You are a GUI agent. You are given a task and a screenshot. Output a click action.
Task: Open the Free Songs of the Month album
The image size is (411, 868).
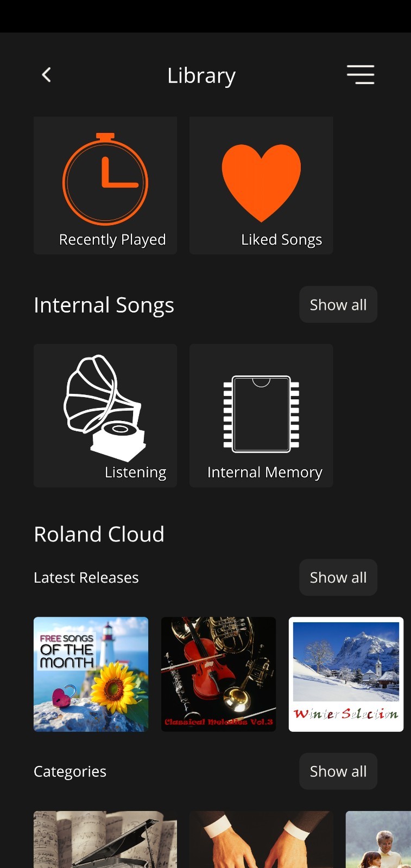[x=91, y=674]
